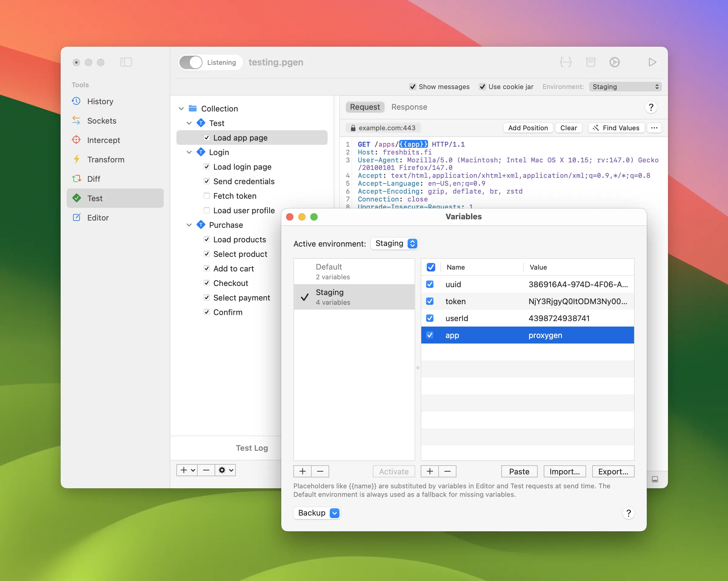Open the Active environment Staging dropdown

click(394, 244)
